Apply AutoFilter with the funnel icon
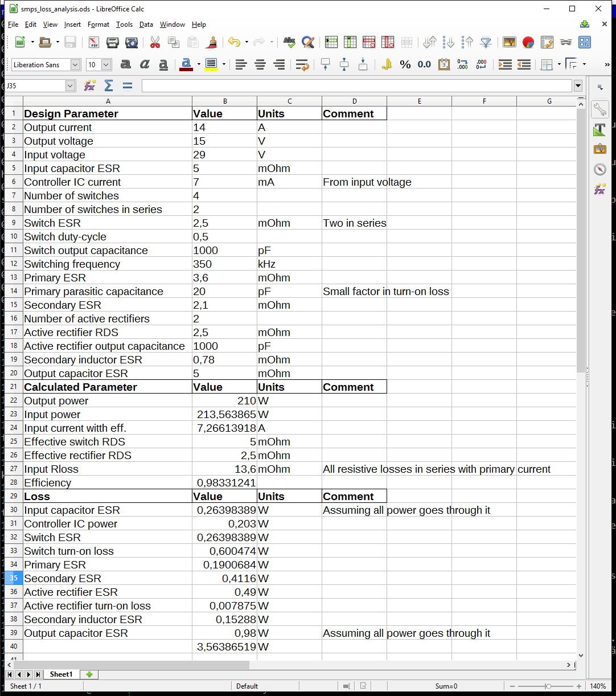This screenshot has width=616, height=696. coord(486,42)
